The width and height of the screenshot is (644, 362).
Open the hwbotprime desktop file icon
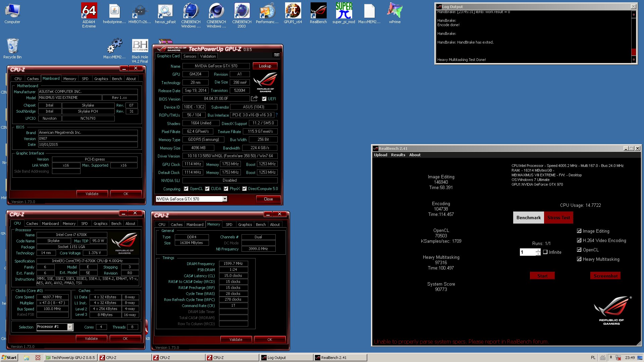click(114, 13)
